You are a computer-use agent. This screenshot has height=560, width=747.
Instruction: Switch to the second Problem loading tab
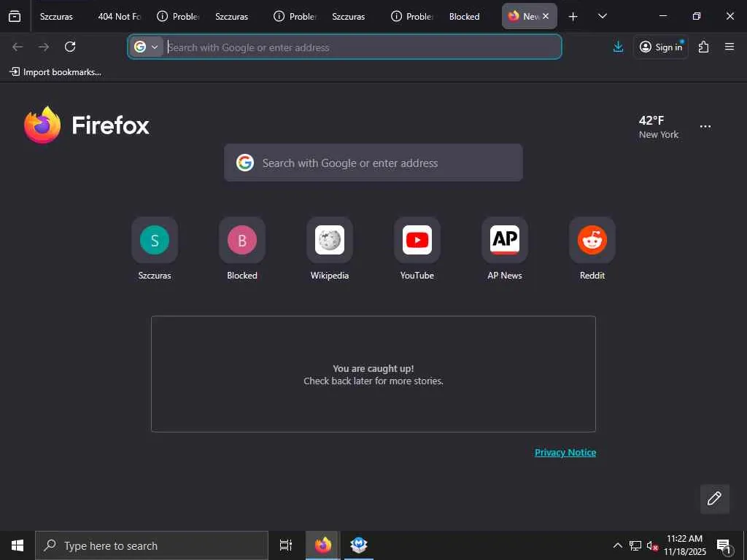coord(295,16)
